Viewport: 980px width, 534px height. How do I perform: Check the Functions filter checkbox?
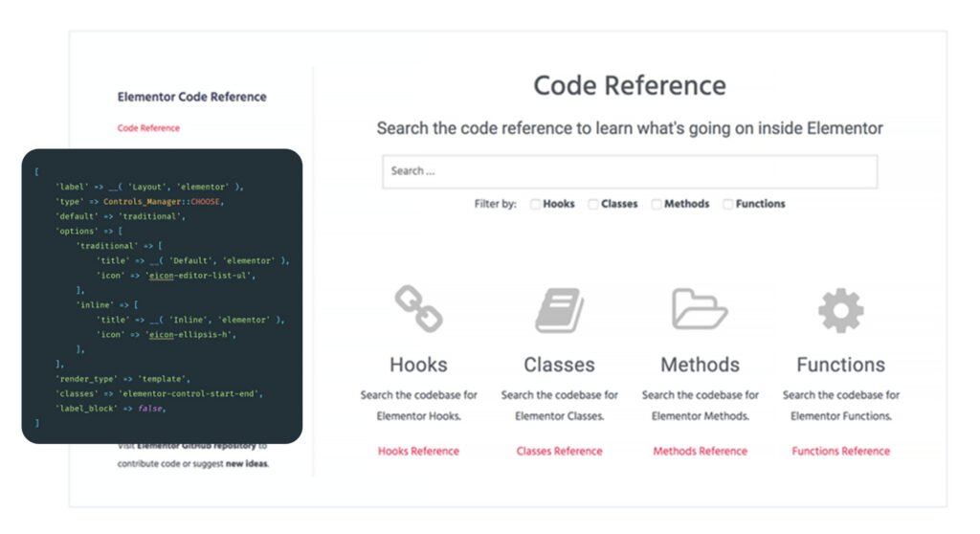[x=728, y=204]
